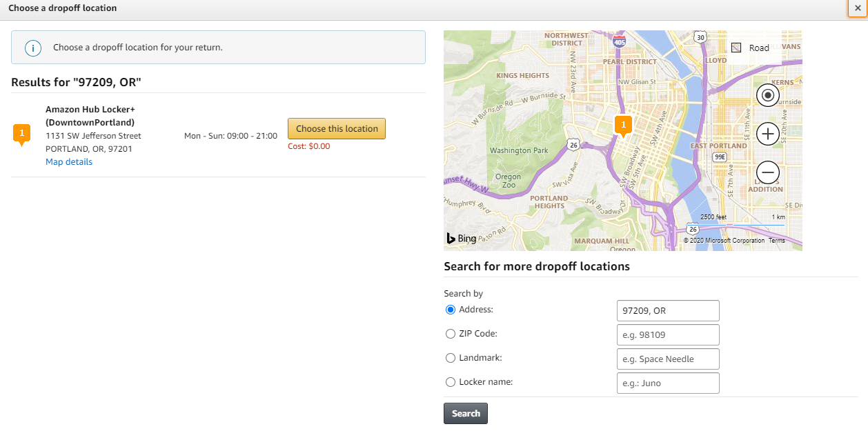Click the map locate-me target icon

point(768,95)
